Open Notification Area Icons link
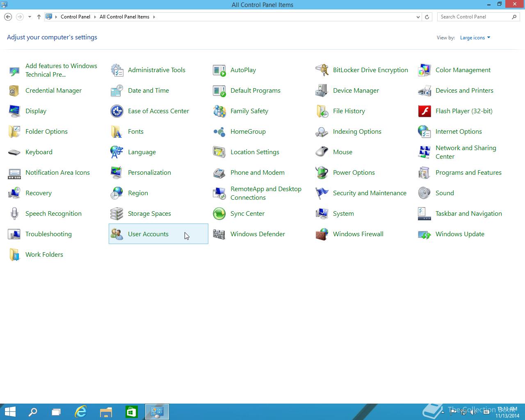The height and width of the screenshot is (420, 525). click(x=57, y=173)
